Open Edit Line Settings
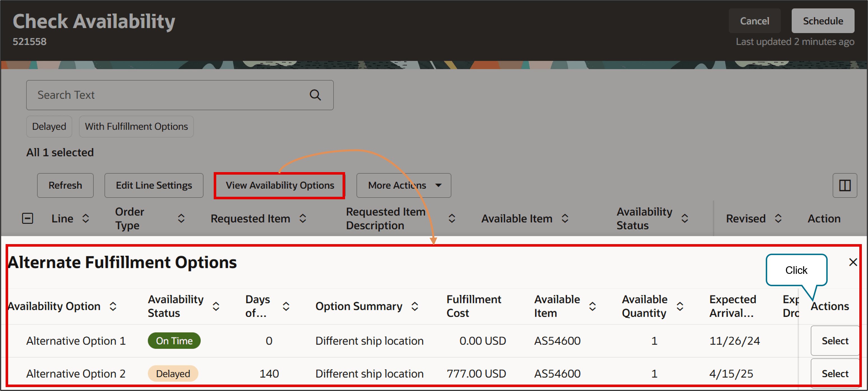Screen dimensions: 868x391 [x=154, y=185]
